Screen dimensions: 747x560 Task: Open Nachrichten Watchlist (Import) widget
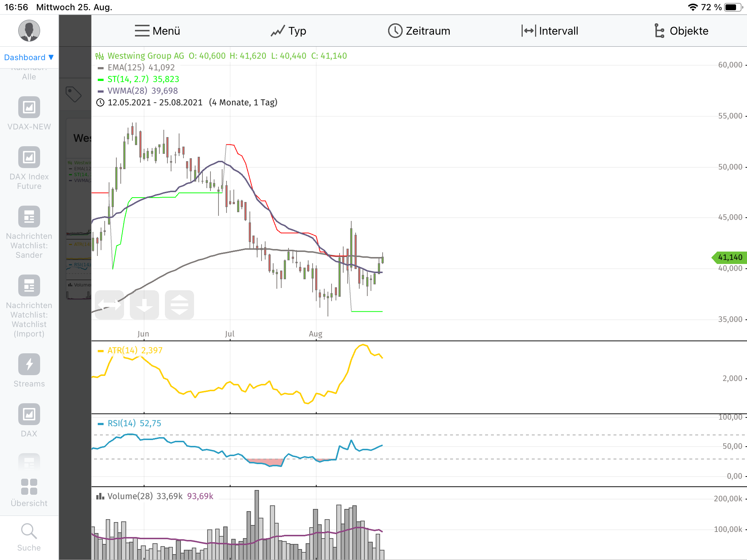click(x=29, y=285)
